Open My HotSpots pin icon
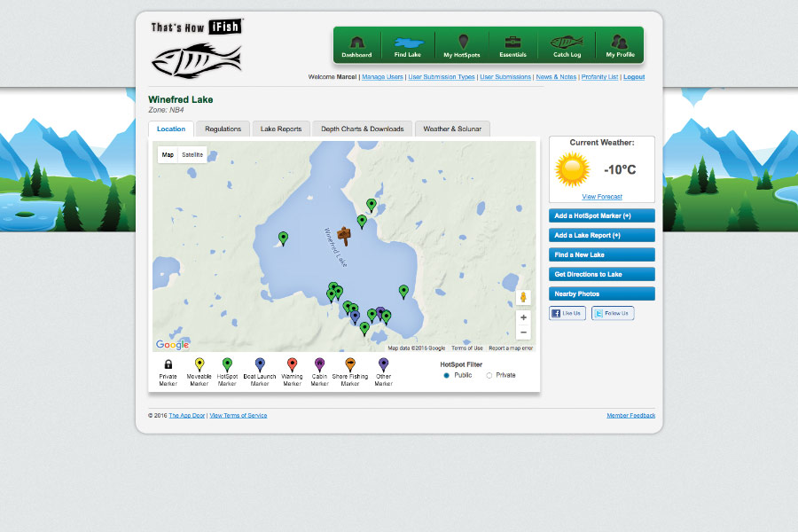The image size is (798, 532). (x=461, y=44)
